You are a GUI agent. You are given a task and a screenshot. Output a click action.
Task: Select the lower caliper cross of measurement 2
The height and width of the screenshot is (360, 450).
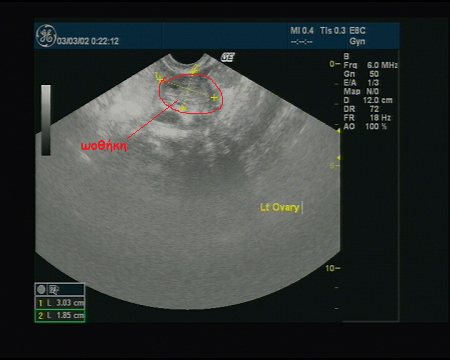click(x=183, y=108)
